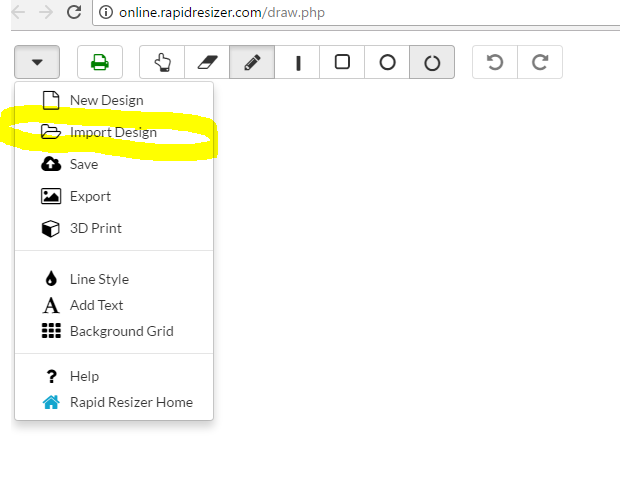Click the browser forward arrow

tap(46, 12)
